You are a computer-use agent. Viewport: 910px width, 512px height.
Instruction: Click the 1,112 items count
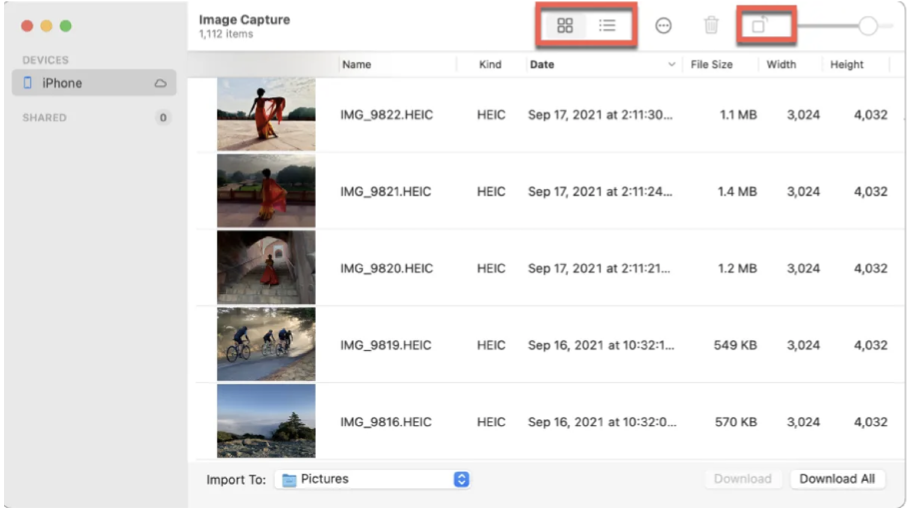point(226,34)
